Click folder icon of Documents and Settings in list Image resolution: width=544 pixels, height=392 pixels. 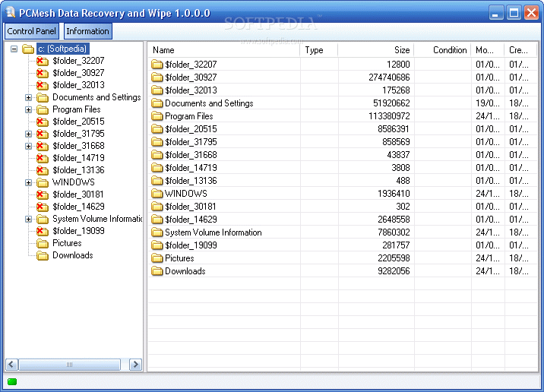pos(157,103)
